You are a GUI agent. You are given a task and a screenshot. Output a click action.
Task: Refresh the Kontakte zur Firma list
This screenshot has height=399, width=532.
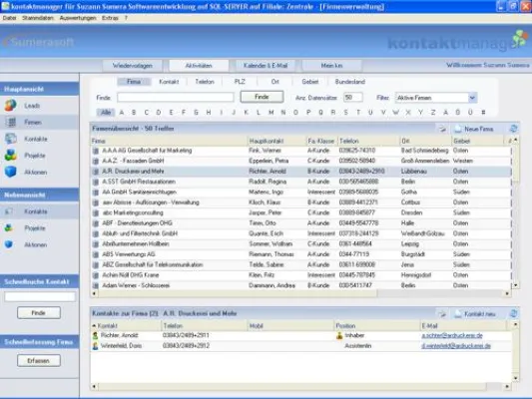pyautogui.click(x=513, y=313)
